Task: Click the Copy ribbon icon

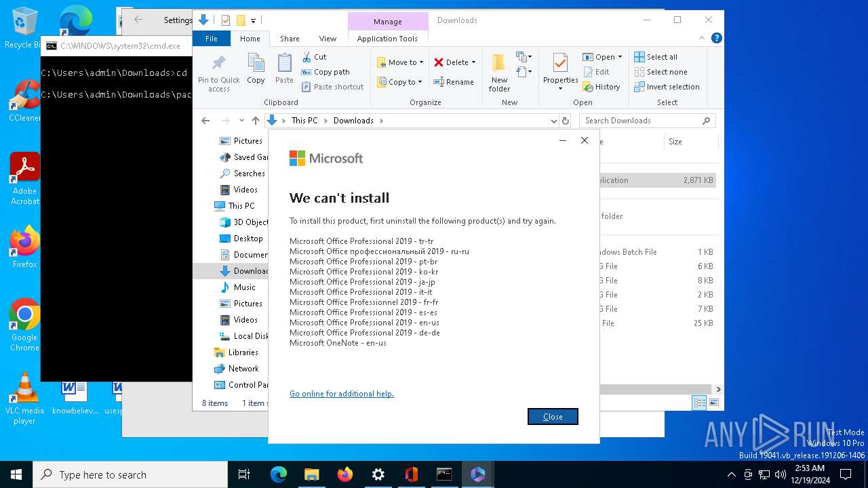Action: tap(256, 69)
